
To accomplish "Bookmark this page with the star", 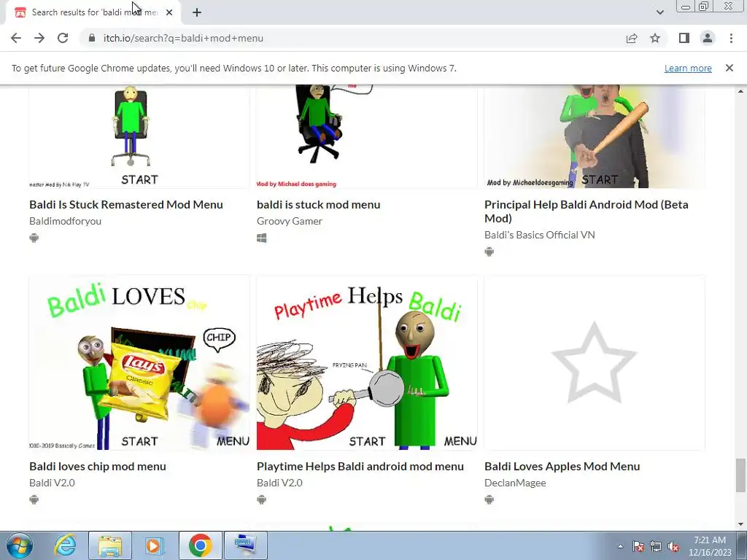I will 655,38.
